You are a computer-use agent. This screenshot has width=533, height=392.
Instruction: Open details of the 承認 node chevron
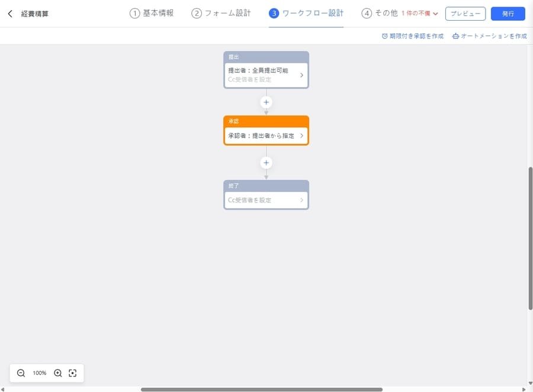(301, 135)
